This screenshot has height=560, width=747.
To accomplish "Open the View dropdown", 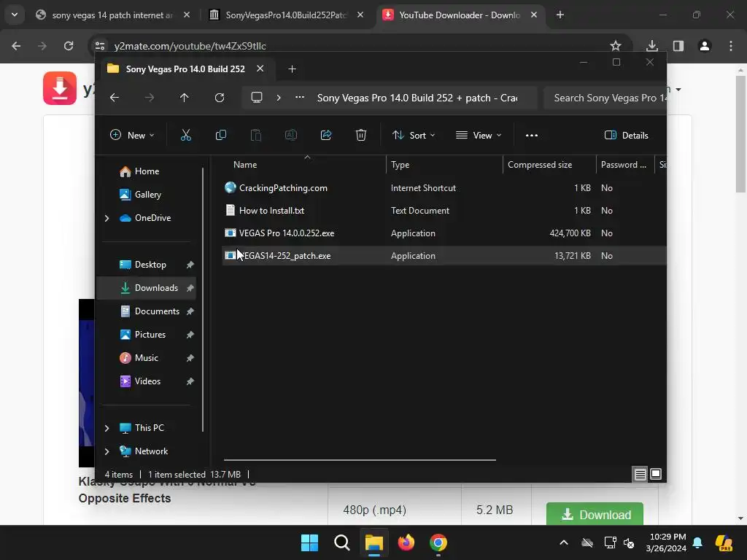I will tap(479, 135).
